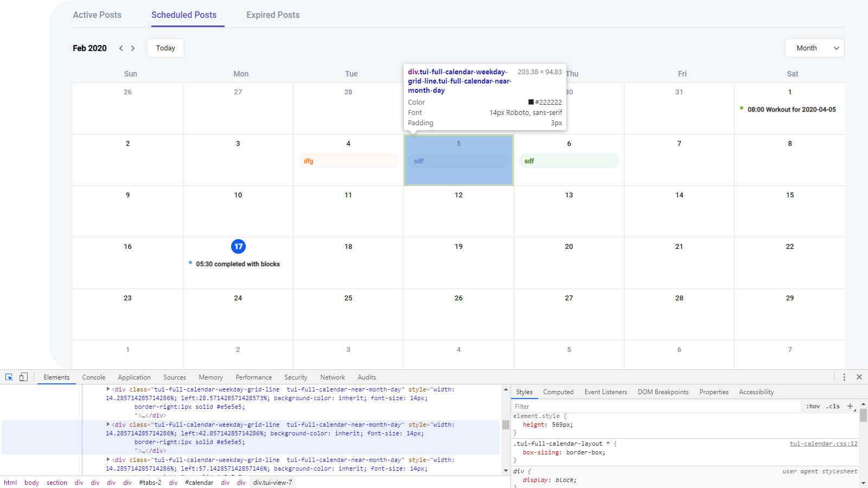
Task: Select the #calendar node in the DOM breadcrumb
Action: click(199, 482)
